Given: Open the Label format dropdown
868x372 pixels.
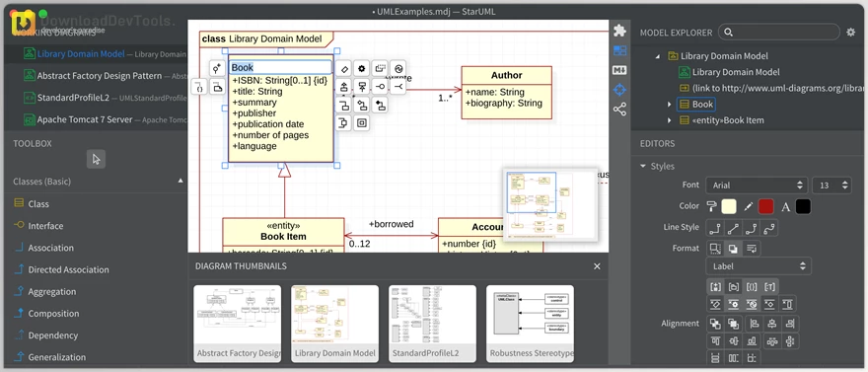Looking at the screenshot, I should pyautogui.click(x=759, y=266).
